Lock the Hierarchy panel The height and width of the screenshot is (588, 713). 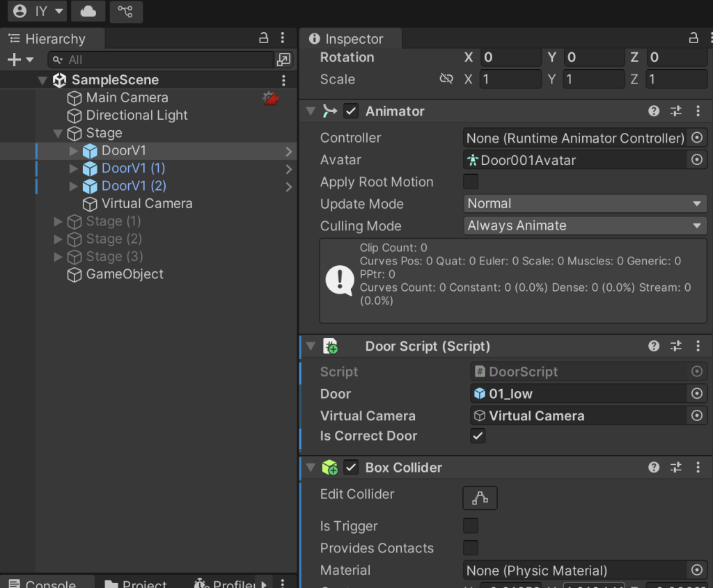point(264,38)
